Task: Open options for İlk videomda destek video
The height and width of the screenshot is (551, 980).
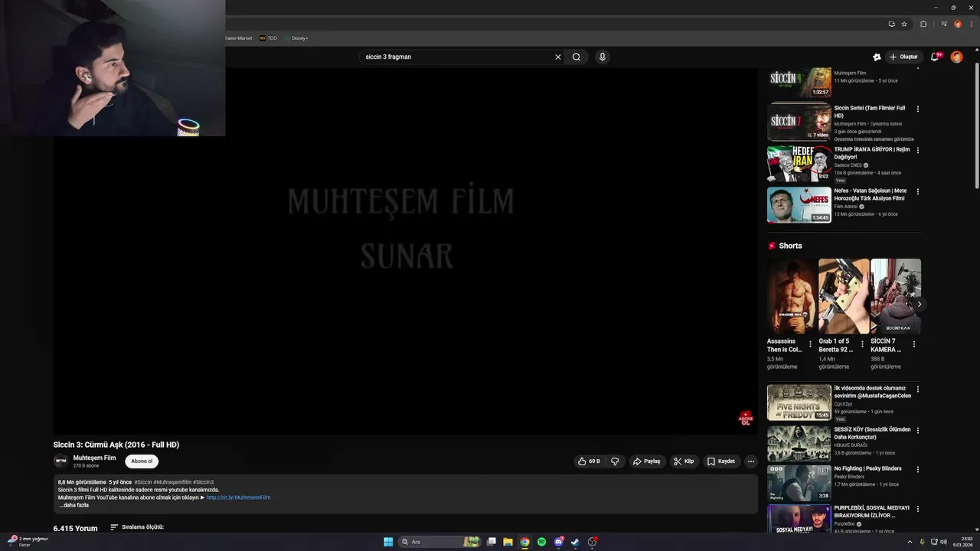Action: [918, 390]
